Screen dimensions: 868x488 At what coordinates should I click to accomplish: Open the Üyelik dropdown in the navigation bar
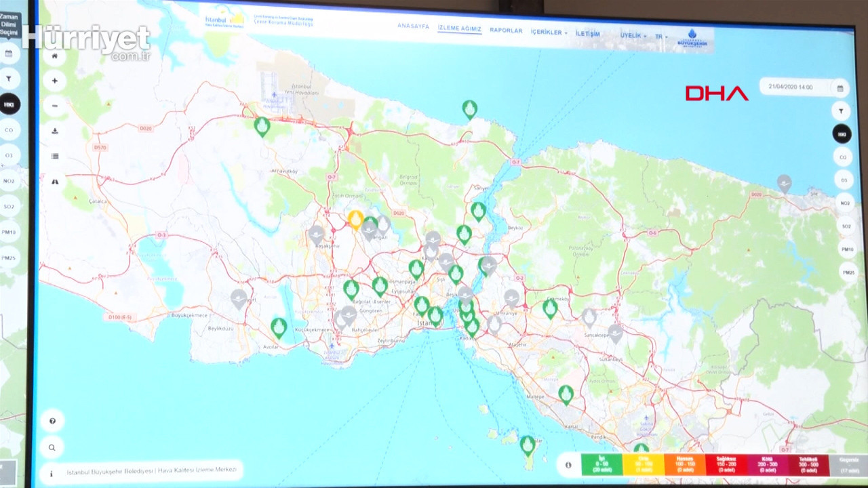coord(633,35)
